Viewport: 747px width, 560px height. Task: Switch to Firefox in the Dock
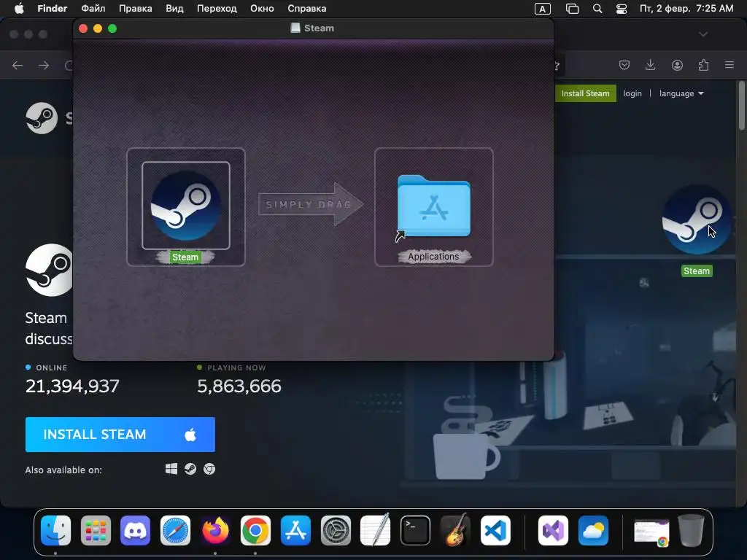click(215, 530)
